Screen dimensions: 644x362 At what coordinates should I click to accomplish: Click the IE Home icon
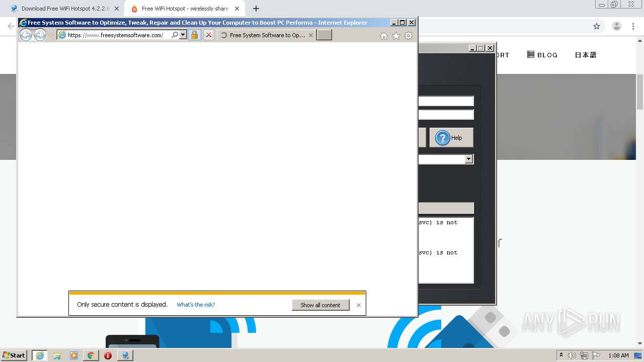(384, 36)
